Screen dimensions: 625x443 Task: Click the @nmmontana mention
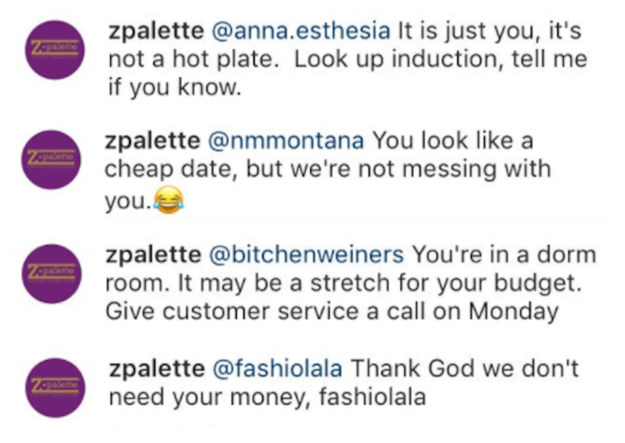click(286, 141)
